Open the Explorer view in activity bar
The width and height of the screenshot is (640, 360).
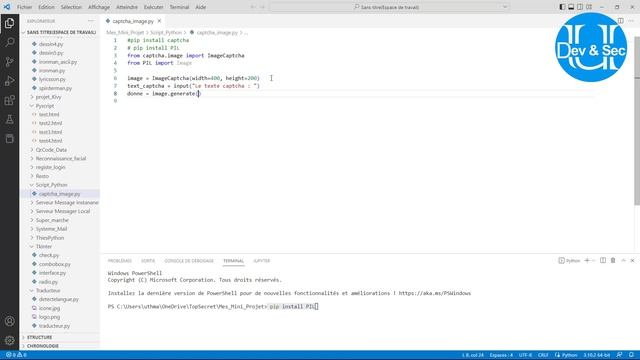pos(9,23)
